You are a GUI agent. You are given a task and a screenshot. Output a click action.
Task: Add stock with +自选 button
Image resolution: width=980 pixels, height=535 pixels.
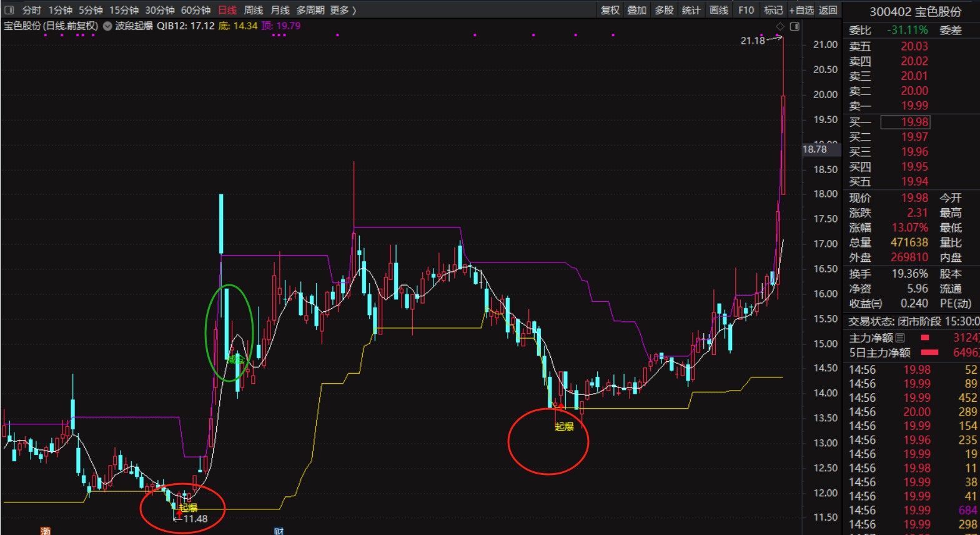[801, 10]
